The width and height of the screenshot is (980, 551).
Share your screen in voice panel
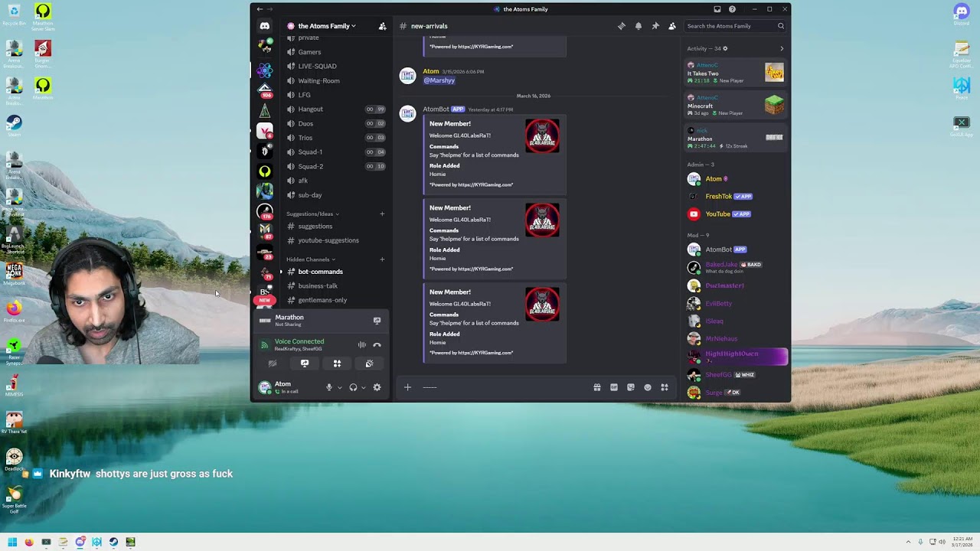coord(305,364)
